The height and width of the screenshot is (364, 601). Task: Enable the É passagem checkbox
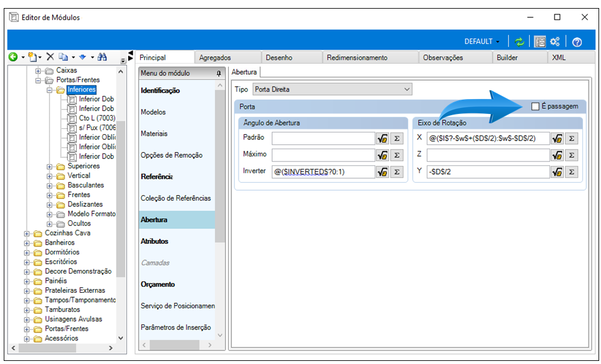tap(535, 106)
